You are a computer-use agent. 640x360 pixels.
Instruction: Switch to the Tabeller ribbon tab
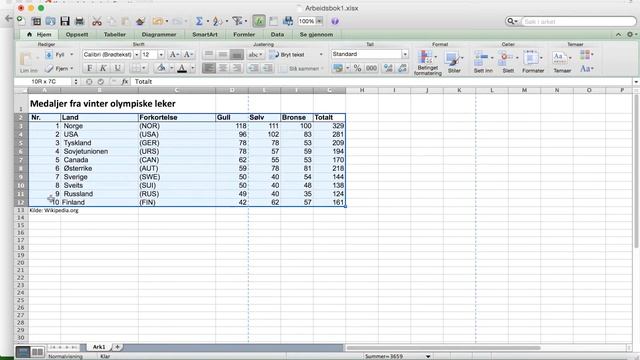(x=115, y=35)
